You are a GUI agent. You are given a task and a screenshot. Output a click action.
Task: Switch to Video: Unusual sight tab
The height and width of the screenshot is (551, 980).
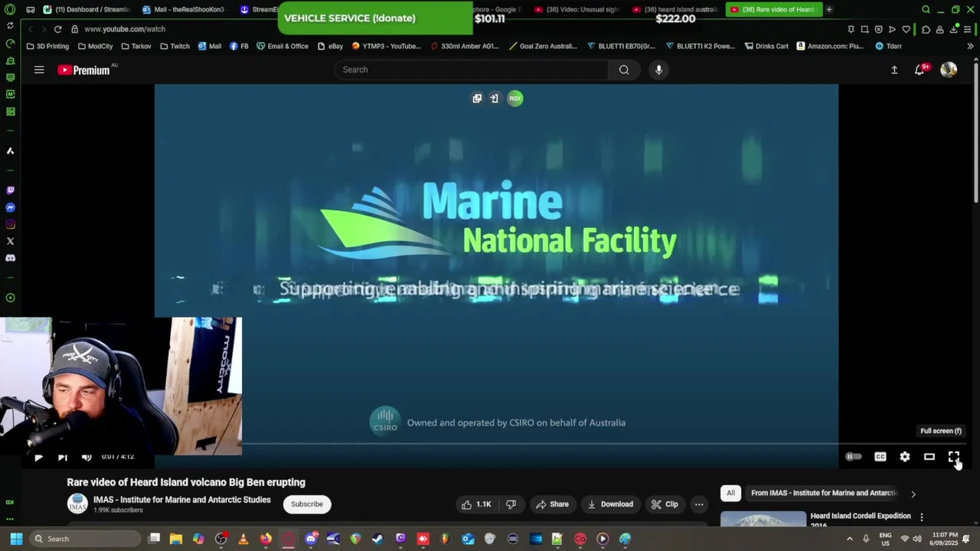click(579, 9)
